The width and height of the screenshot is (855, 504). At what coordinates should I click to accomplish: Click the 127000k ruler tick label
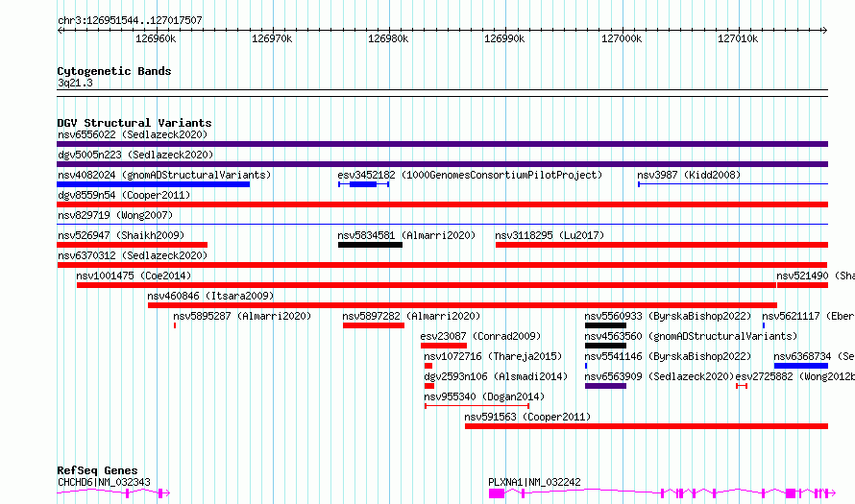[x=622, y=38]
